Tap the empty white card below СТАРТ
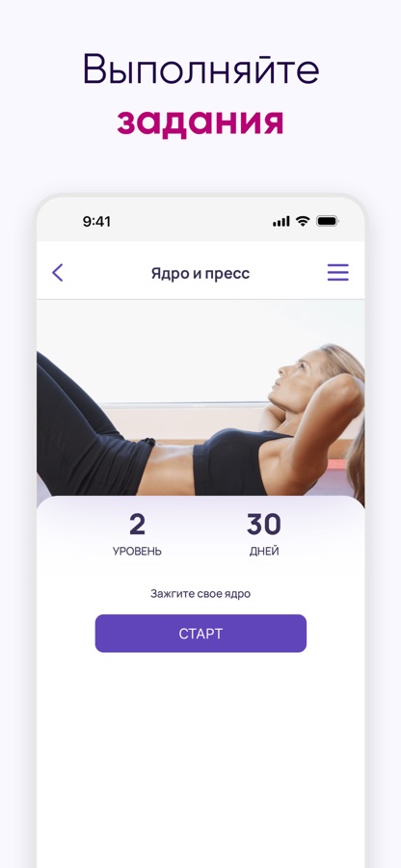Image resolution: width=401 pixels, height=868 pixels. 200,758
